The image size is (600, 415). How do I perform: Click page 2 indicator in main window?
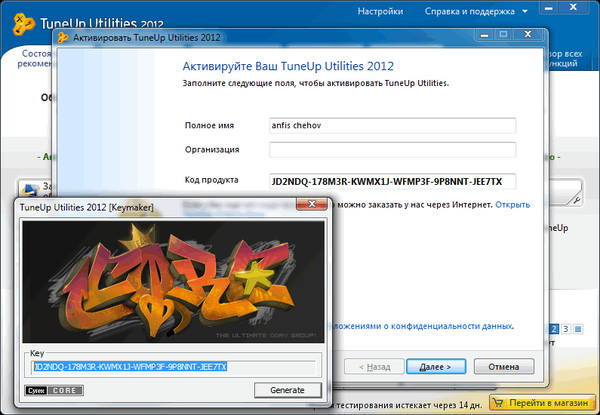(x=554, y=329)
